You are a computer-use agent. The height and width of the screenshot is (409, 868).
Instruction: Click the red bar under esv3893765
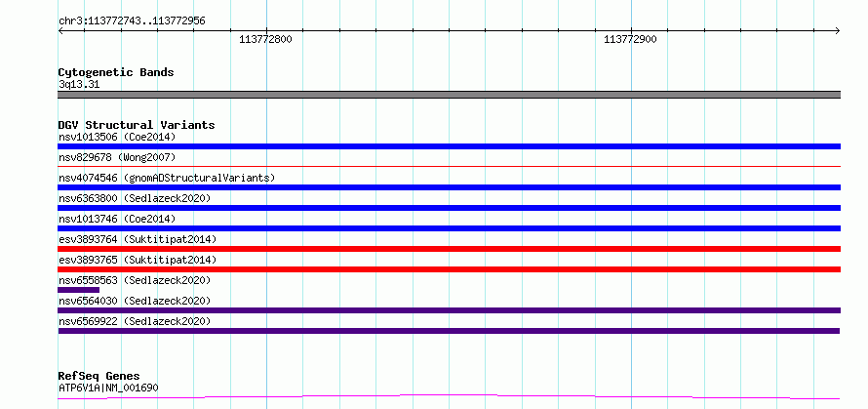pos(449,269)
